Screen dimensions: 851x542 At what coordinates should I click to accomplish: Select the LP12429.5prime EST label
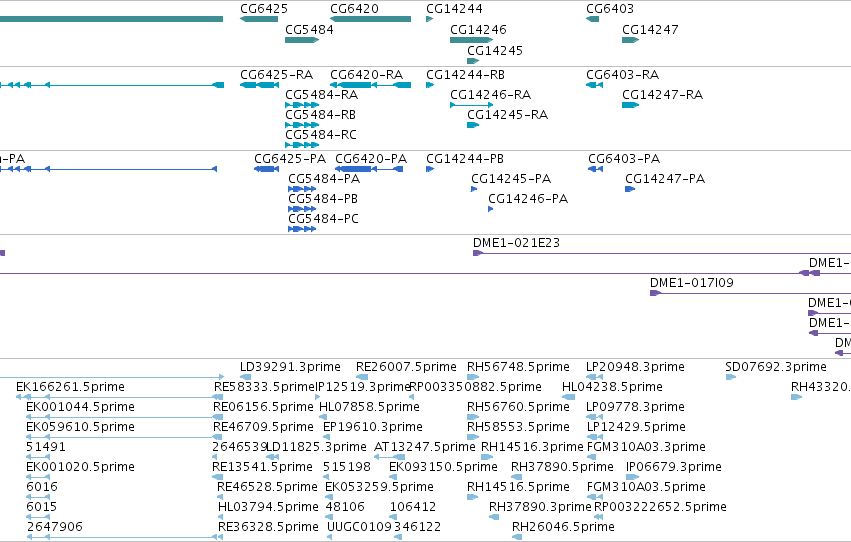pos(636,428)
